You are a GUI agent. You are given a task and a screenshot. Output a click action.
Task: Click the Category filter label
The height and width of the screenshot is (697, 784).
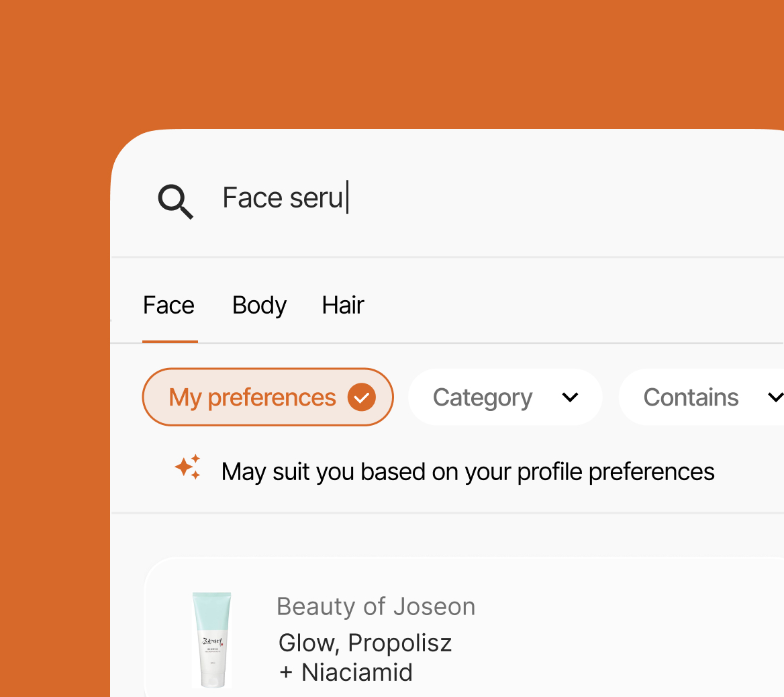[483, 398]
